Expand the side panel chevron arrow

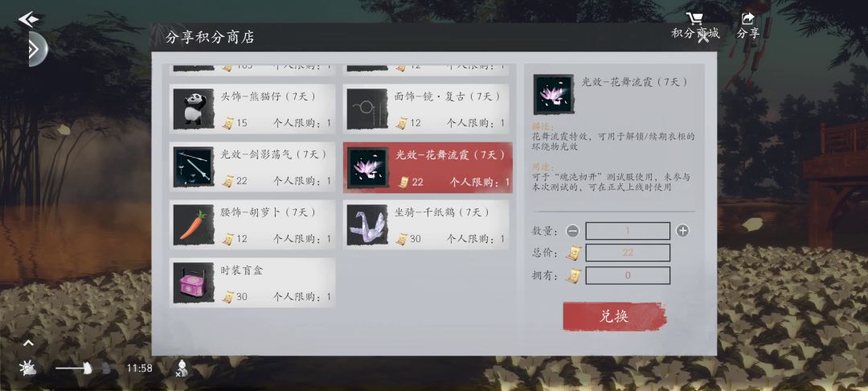pos(36,49)
